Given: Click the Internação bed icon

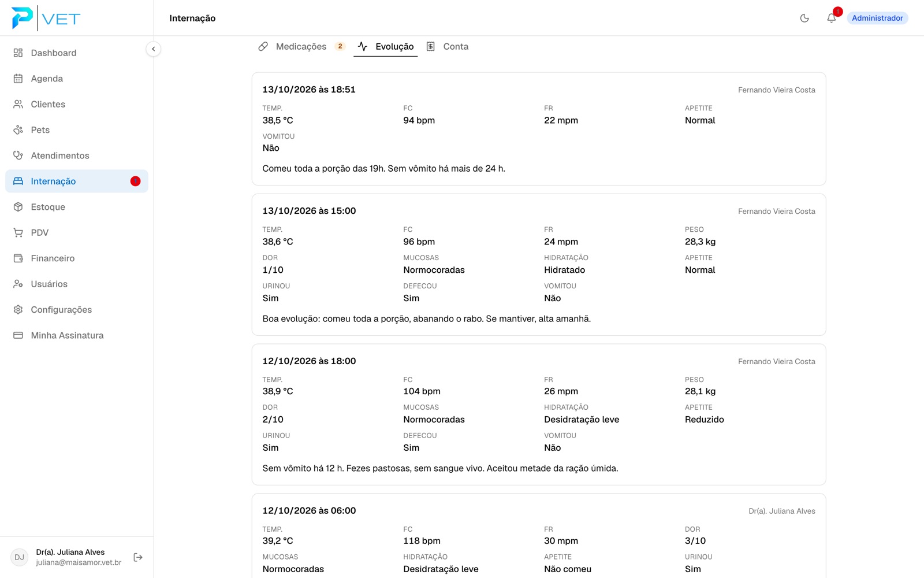Looking at the screenshot, I should coord(18,181).
